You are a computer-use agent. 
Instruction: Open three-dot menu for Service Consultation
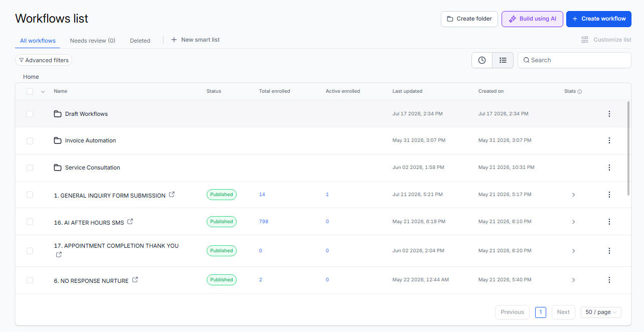(x=609, y=168)
